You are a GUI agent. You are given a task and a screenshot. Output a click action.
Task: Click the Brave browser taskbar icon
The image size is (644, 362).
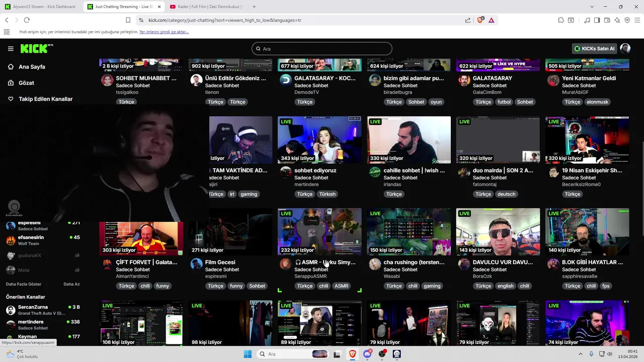click(352, 354)
